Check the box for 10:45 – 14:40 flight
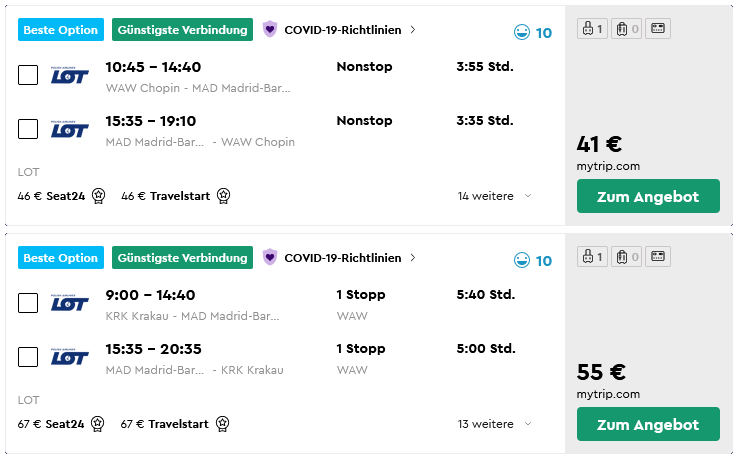This screenshot has height=460, width=738. pyautogui.click(x=28, y=75)
